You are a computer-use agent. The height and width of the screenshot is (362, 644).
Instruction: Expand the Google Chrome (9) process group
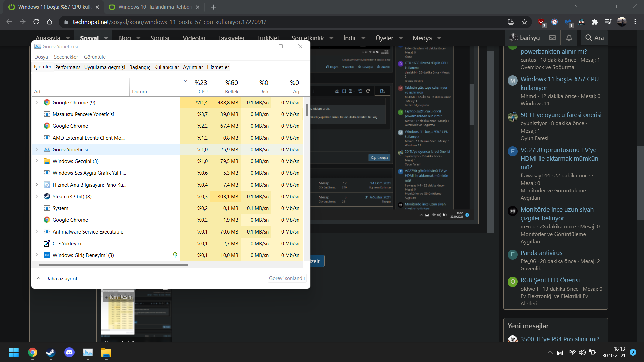coord(37,102)
